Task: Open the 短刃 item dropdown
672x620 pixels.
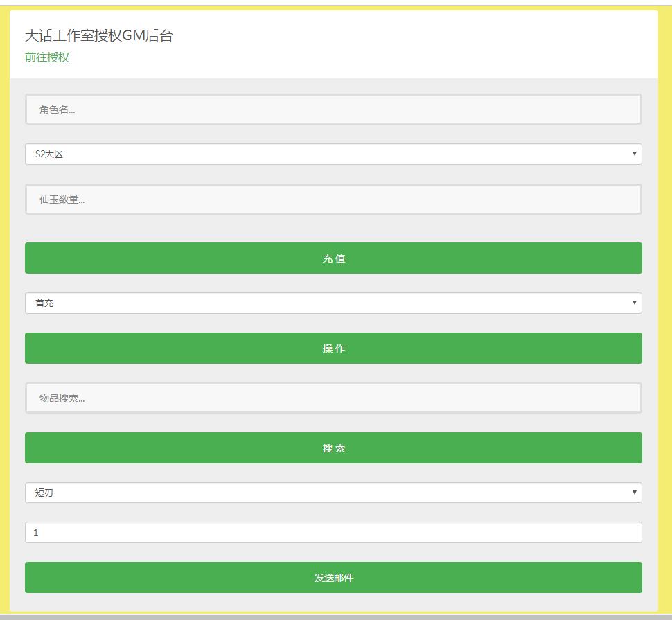Action: [x=333, y=493]
